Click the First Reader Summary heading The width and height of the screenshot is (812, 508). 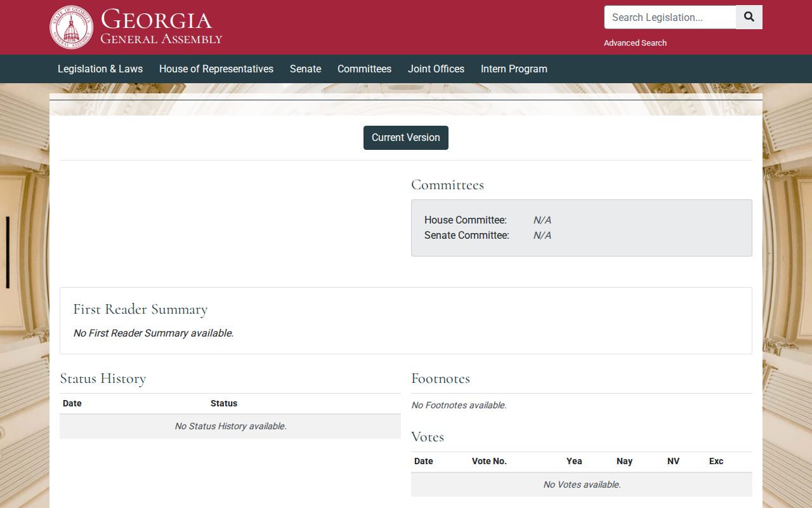coord(140,309)
